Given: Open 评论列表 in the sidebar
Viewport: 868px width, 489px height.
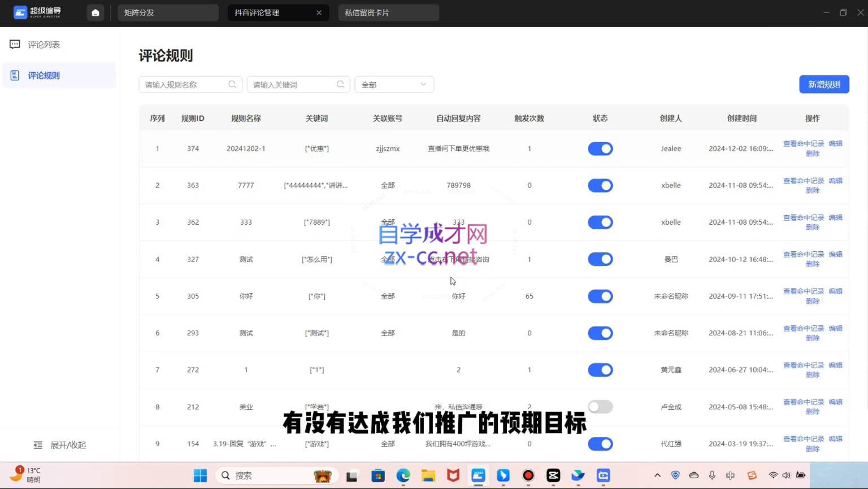Looking at the screenshot, I should pyautogui.click(x=59, y=44).
